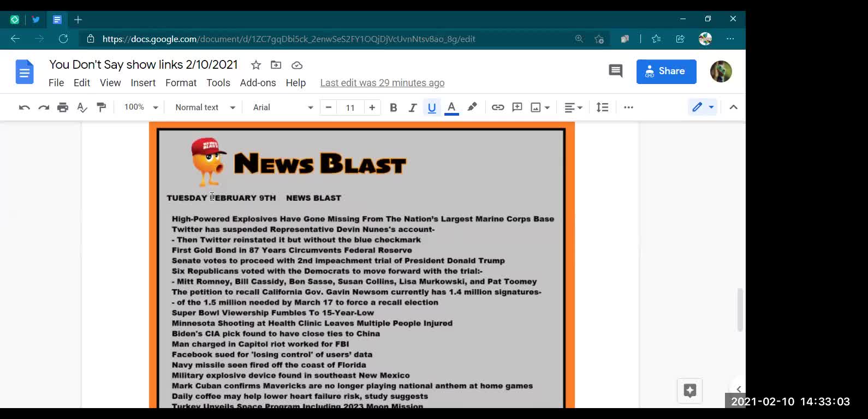Toggle italic formatting
This screenshot has width=868, height=419.
(413, 107)
